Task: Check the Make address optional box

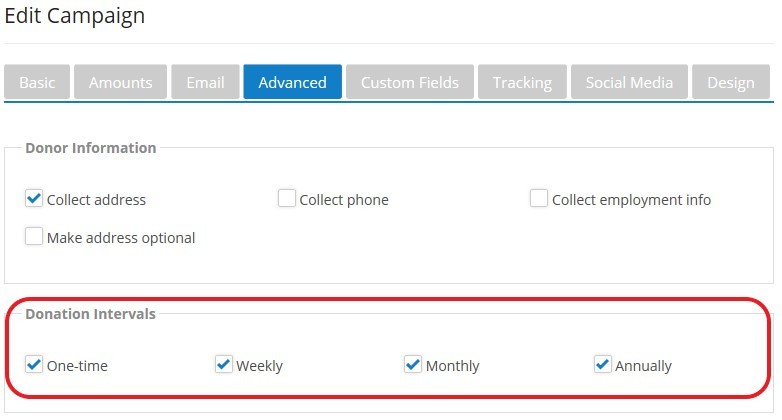Action: click(x=34, y=236)
